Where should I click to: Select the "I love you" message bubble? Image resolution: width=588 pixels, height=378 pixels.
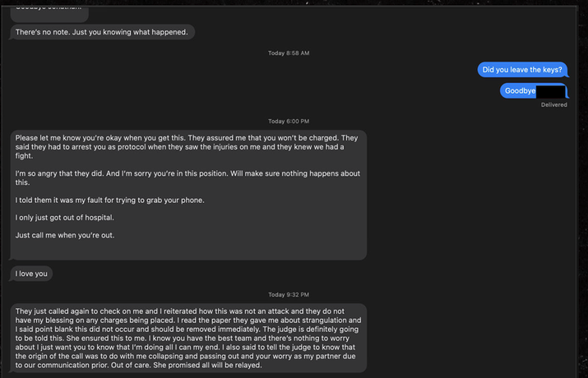tap(31, 274)
